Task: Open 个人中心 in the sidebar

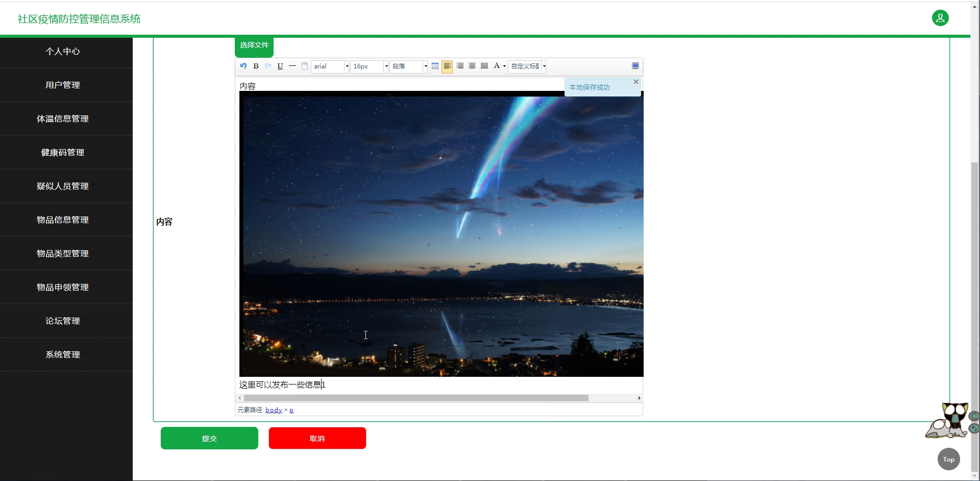Action: pyautogui.click(x=63, y=51)
